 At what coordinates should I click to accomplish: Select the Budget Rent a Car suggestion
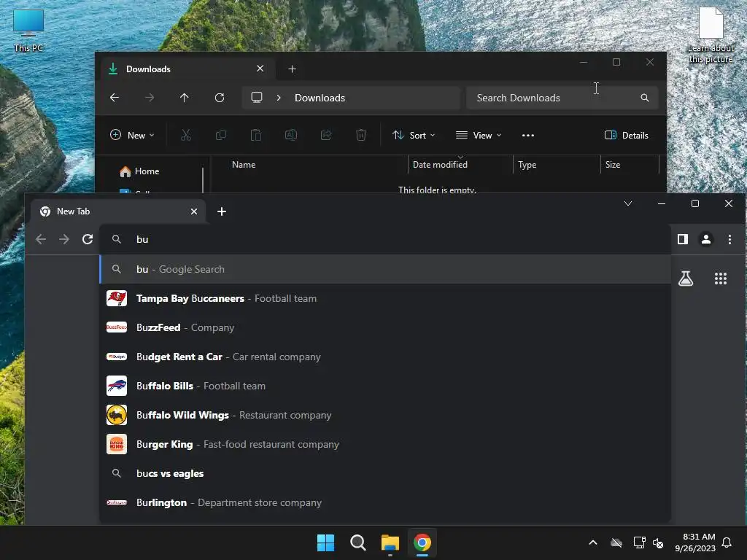pos(385,357)
